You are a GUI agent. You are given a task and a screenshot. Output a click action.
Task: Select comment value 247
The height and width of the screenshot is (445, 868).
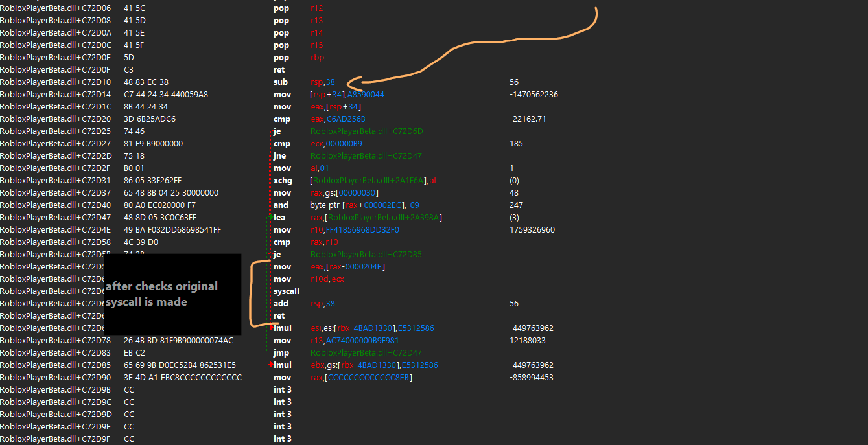click(x=516, y=205)
